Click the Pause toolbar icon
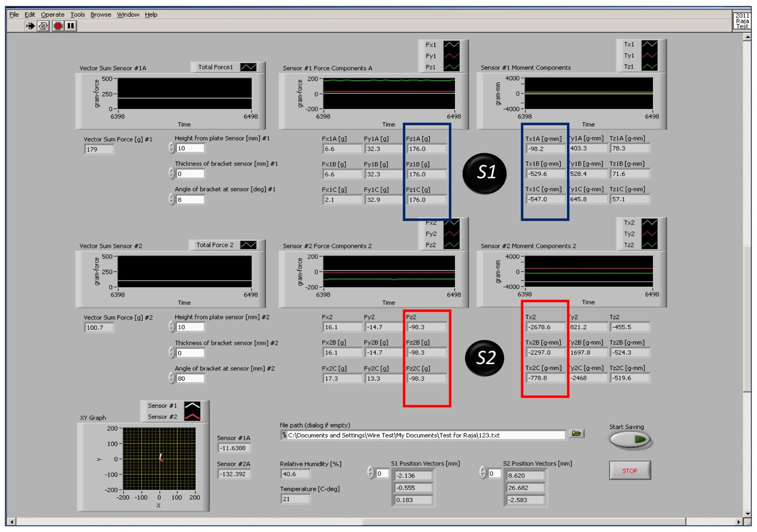Screen dimensions: 757x532 (x=71, y=26)
